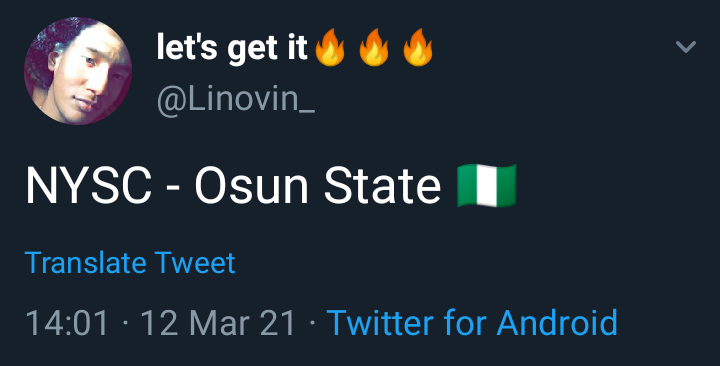Open the @Linovin_ profile handle
This screenshot has width=720, height=366.
[x=236, y=100]
